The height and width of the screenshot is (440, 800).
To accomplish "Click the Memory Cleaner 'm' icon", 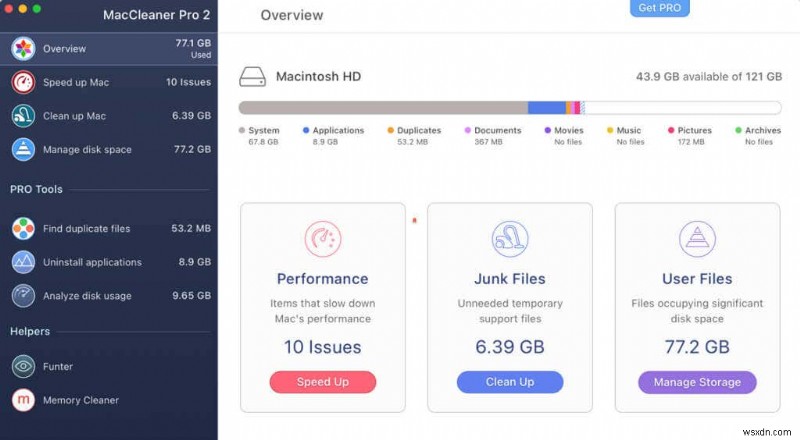I will [23, 400].
